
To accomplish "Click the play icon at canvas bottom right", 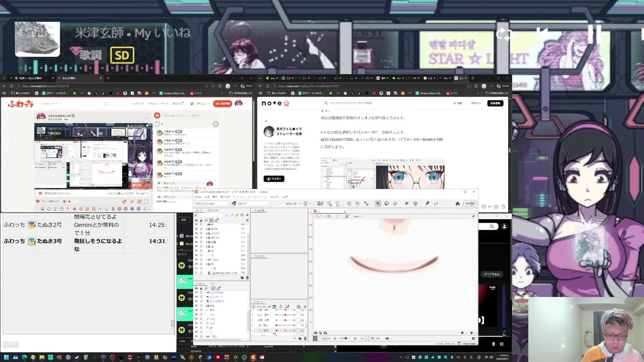I will (x=472, y=333).
